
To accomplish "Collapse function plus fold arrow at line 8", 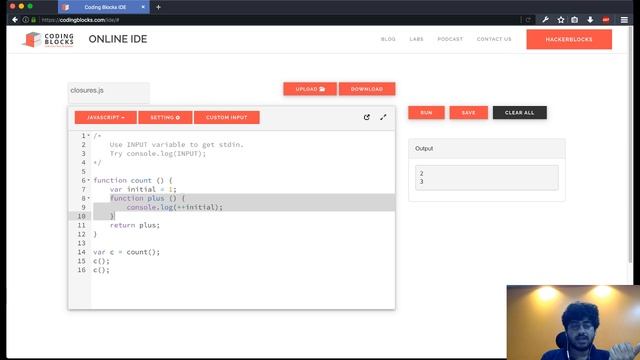I will (89, 198).
